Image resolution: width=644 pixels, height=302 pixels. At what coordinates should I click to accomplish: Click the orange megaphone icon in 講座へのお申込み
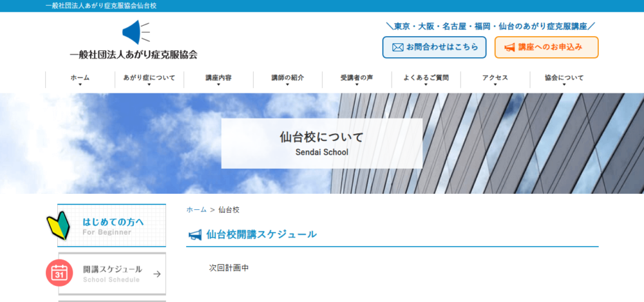point(509,47)
